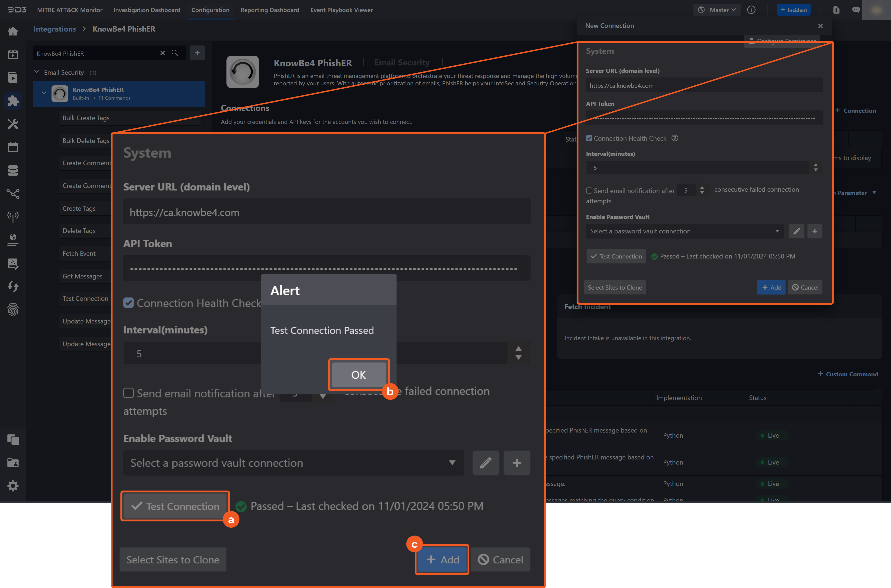Image resolution: width=891 pixels, height=588 pixels.
Task: Open the Event Playbook Viewer
Action: [x=341, y=10]
